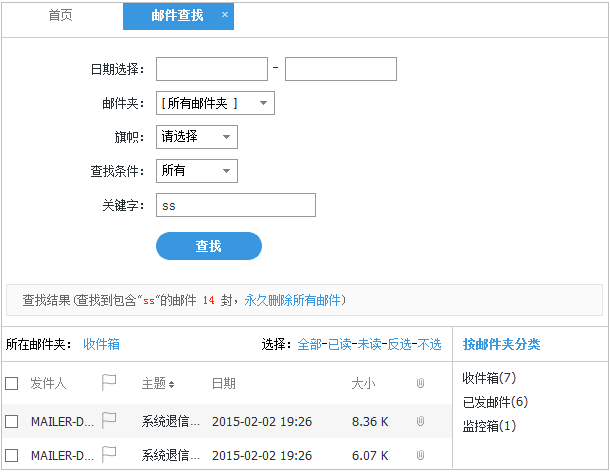Viewport: 610px width, 472px height.
Task: Expand the 旗帜 dropdown showing 请选择
Action: coord(197,137)
